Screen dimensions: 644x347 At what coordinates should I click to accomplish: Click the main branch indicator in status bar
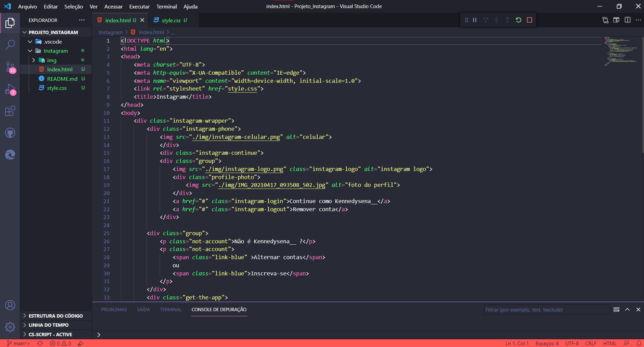click(19, 343)
